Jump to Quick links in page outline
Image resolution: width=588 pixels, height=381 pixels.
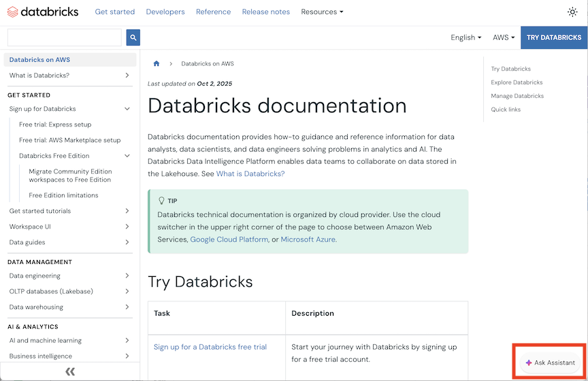point(506,110)
